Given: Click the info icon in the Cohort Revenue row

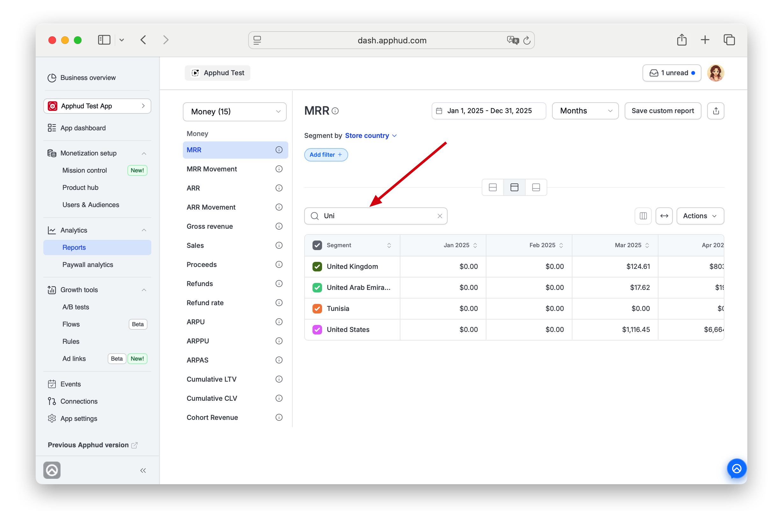Looking at the screenshot, I should tap(279, 417).
